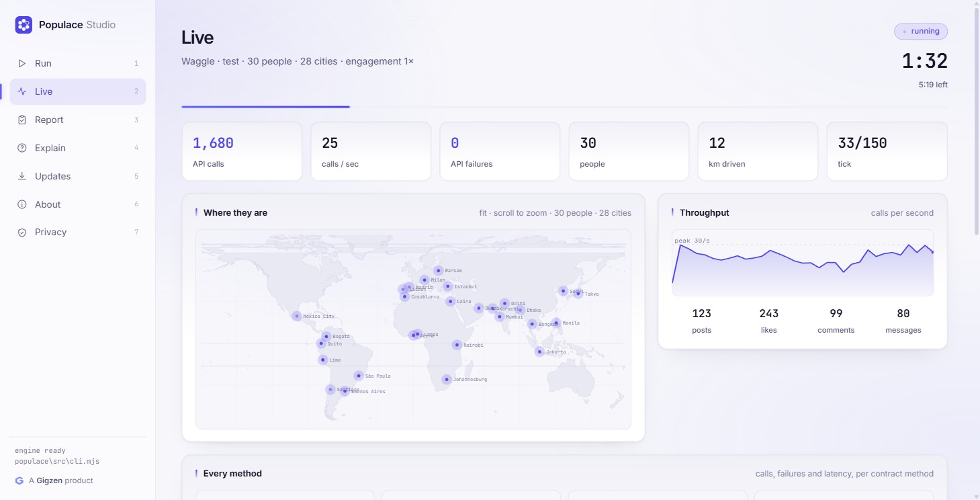
Task: Go to the Report page label
Action: tap(49, 120)
